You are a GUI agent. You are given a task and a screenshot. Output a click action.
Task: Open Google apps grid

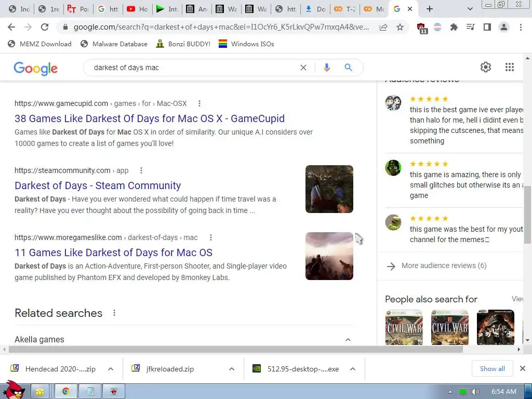coord(510,67)
